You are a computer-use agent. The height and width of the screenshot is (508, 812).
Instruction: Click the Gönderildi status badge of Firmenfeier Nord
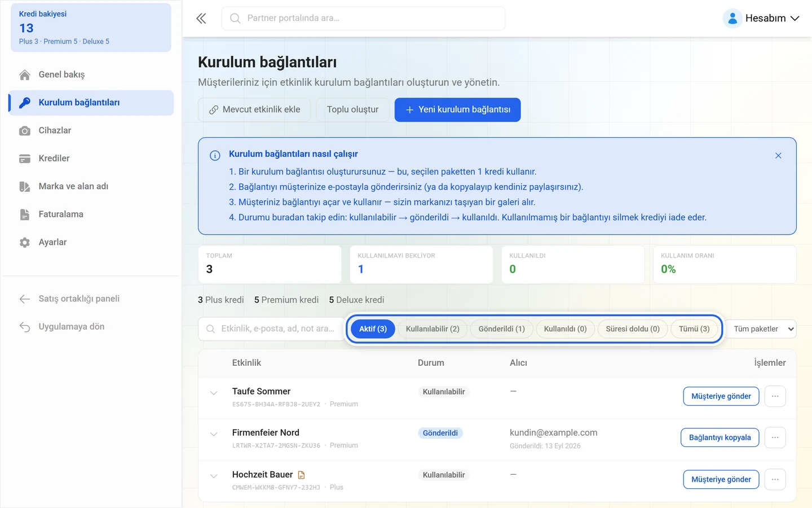(x=440, y=433)
